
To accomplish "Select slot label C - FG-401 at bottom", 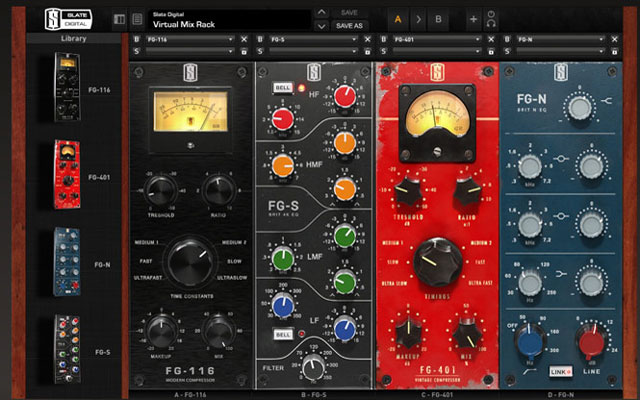I will tap(437, 395).
